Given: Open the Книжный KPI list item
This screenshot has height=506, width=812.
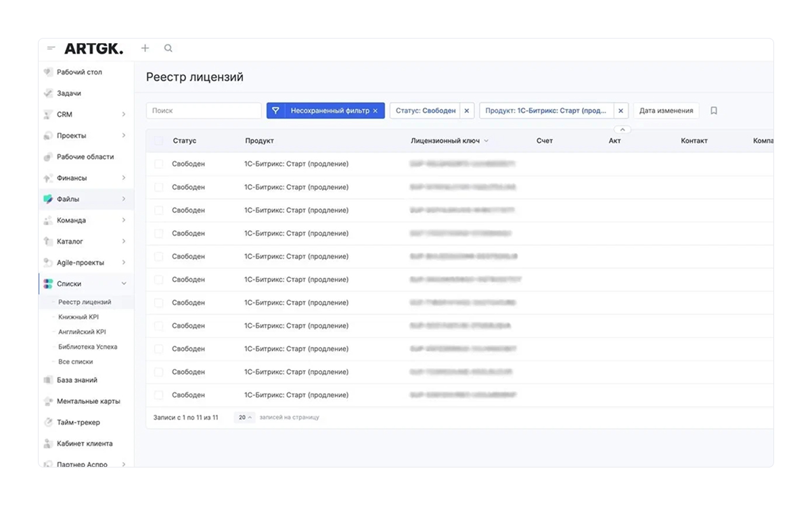Looking at the screenshot, I should (x=78, y=317).
